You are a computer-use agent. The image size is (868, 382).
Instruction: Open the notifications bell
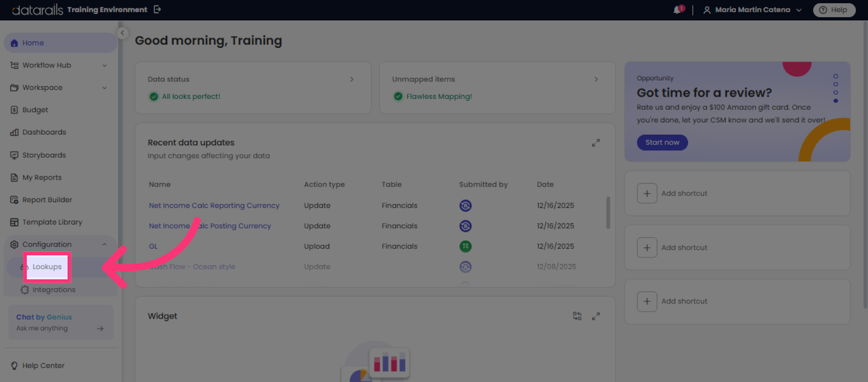point(678,9)
